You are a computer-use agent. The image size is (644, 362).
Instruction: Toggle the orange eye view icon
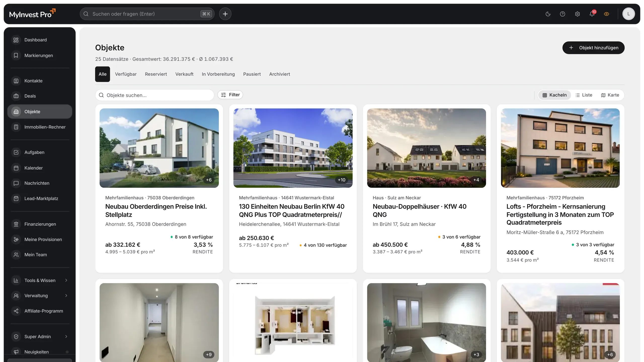click(x=607, y=14)
